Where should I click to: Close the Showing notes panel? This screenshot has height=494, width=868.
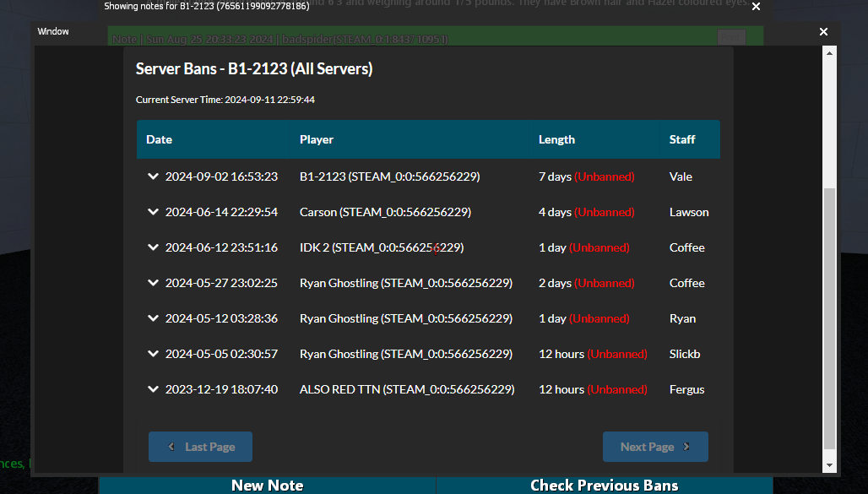pos(757,7)
